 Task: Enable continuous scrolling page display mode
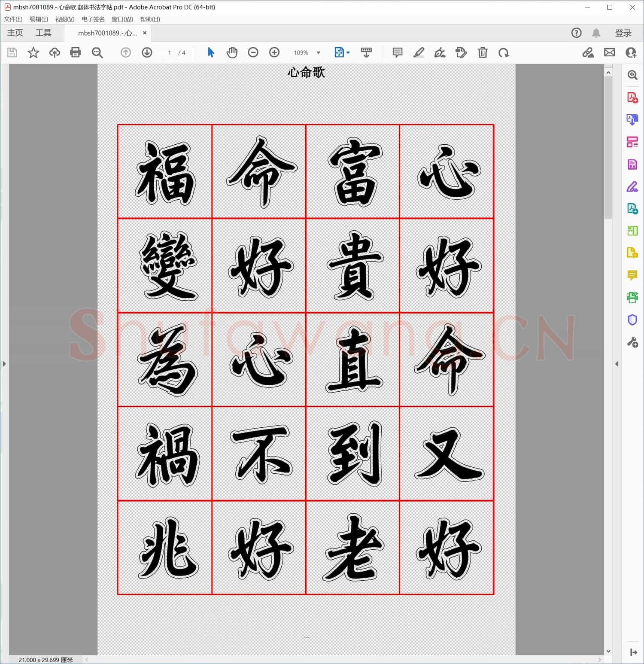(366, 52)
